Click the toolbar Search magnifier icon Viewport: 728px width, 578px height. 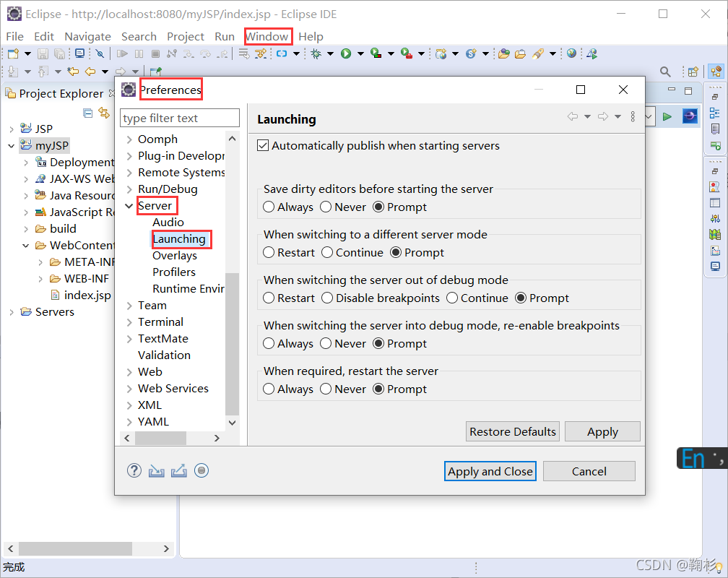665,72
